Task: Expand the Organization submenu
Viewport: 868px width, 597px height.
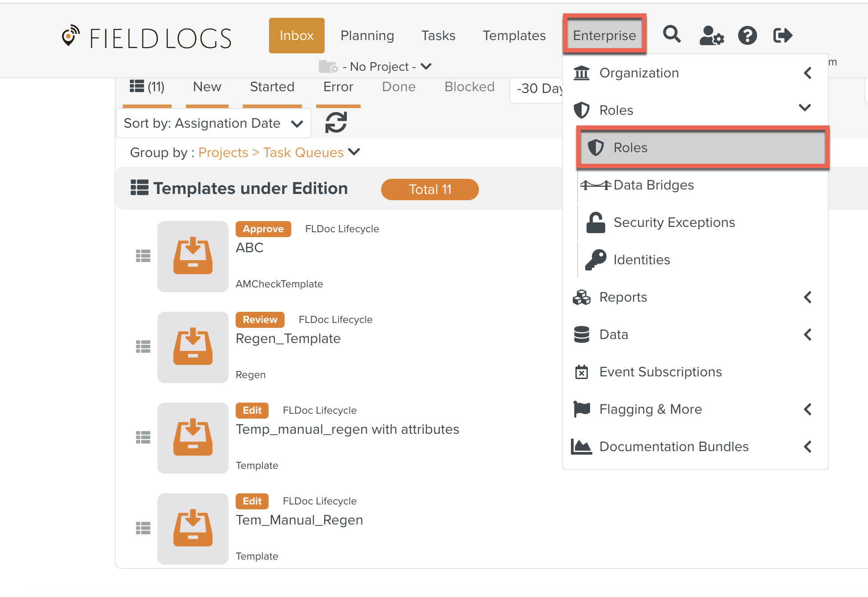Action: (808, 73)
